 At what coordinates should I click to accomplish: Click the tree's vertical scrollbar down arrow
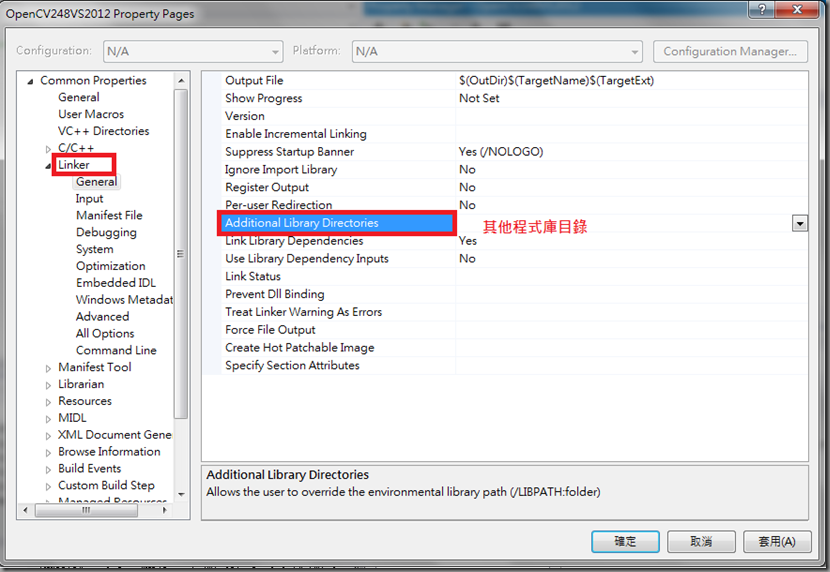[181, 494]
